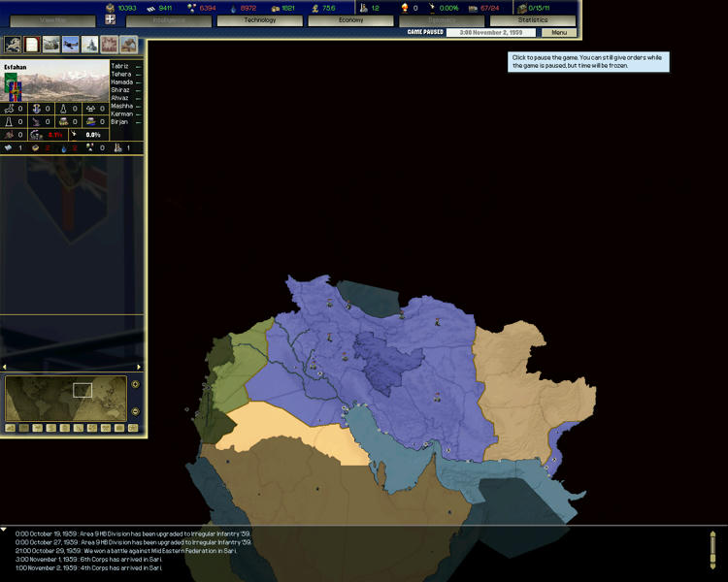Image resolution: width=728 pixels, height=582 pixels.
Task: Open the Intelligence screen
Action: tap(169, 20)
